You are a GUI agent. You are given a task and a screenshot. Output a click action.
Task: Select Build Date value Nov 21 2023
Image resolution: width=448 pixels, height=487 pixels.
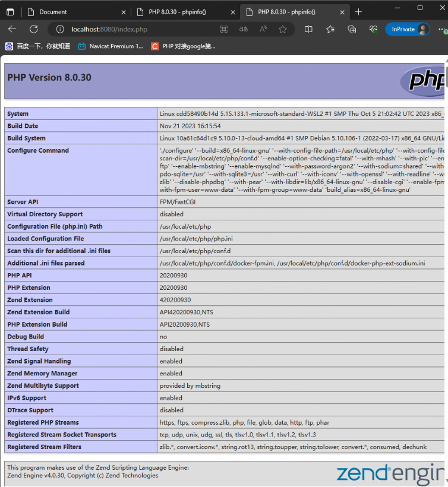pos(190,126)
